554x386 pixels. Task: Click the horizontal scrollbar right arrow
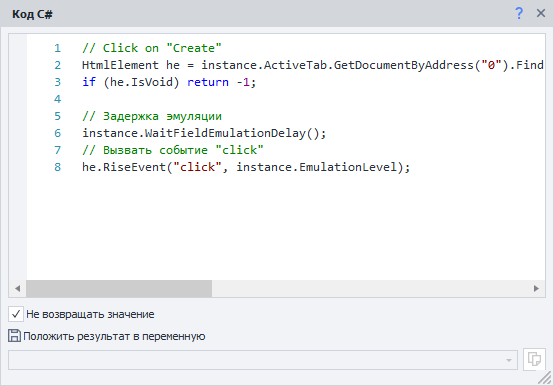[536, 289]
